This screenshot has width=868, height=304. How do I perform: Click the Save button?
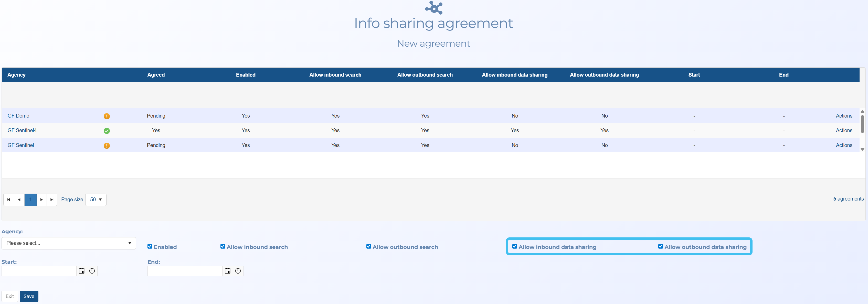[x=29, y=296]
